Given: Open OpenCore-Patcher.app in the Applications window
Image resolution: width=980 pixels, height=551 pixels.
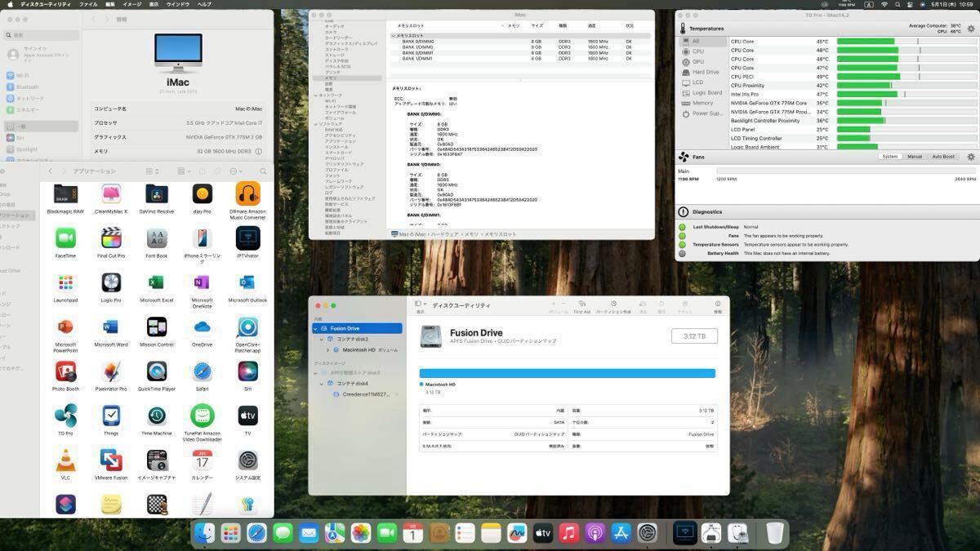Looking at the screenshot, I should 247,327.
